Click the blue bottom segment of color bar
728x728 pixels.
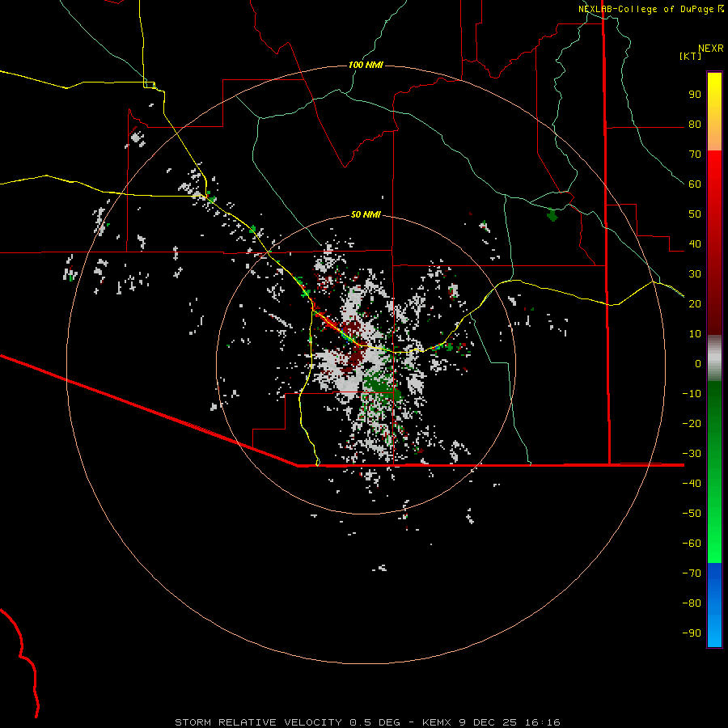[x=714, y=605]
